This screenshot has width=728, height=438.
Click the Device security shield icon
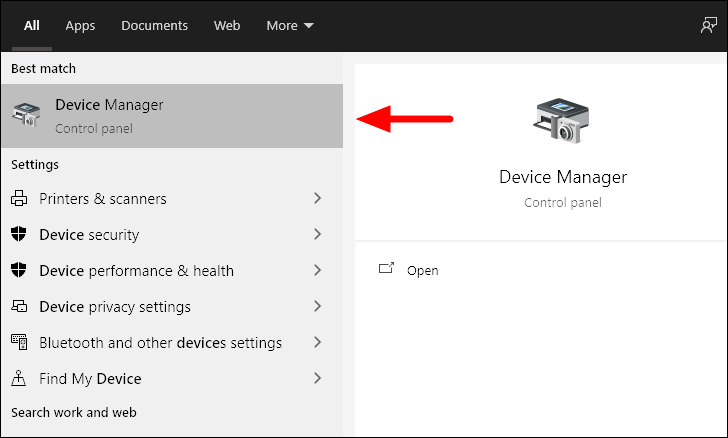click(x=18, y=235)
